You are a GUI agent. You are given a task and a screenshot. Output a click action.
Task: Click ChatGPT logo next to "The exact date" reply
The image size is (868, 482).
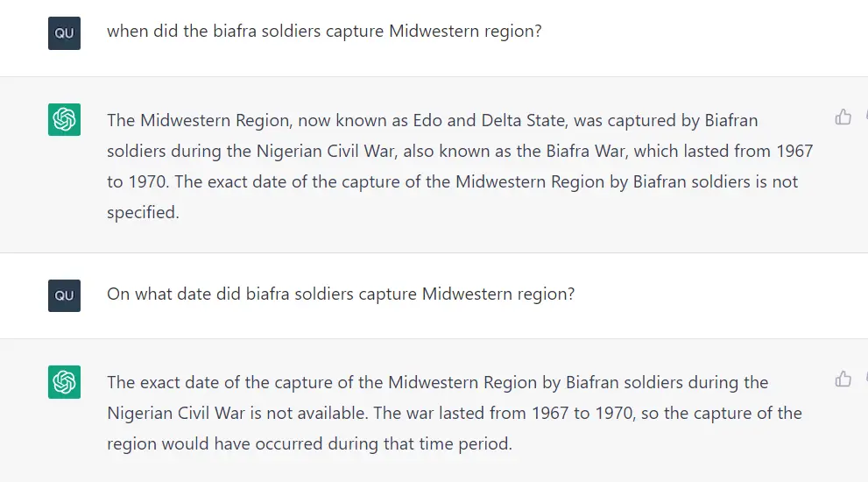click(64, 382)
